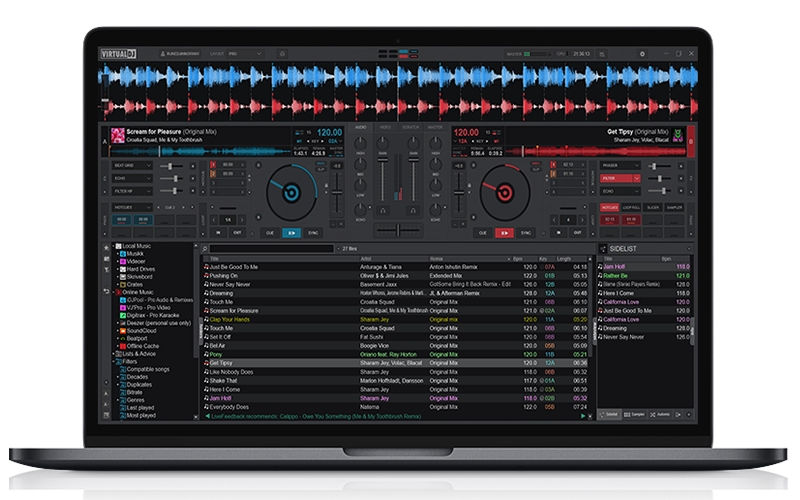The width and height of the screenshot is (800, 500).
Task: Select Beatport source
Action: click(x=136, y=338)
